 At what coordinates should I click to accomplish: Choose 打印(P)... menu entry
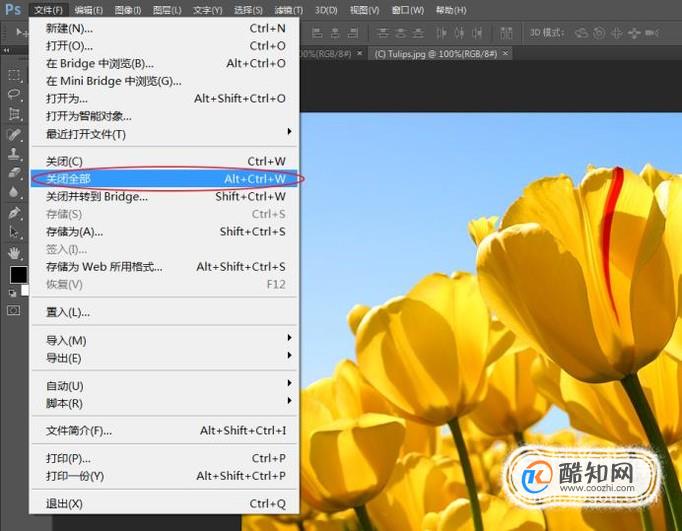click(164, 458)
